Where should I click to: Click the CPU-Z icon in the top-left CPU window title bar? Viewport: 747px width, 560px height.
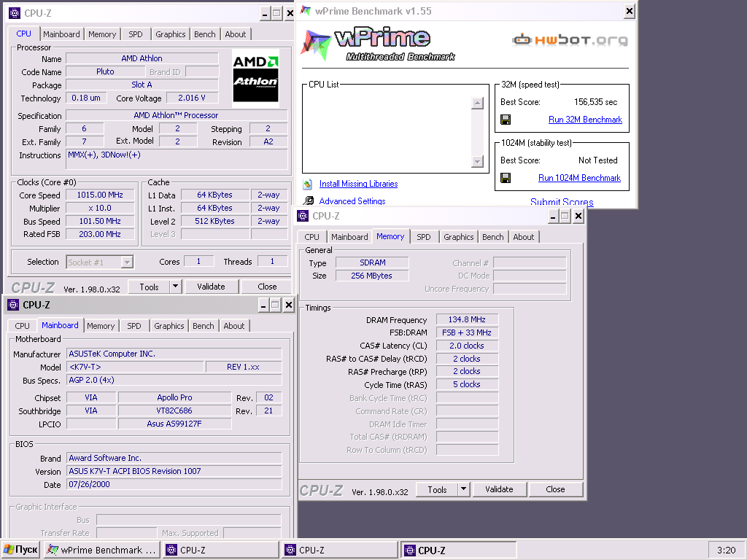coord(15,13)
